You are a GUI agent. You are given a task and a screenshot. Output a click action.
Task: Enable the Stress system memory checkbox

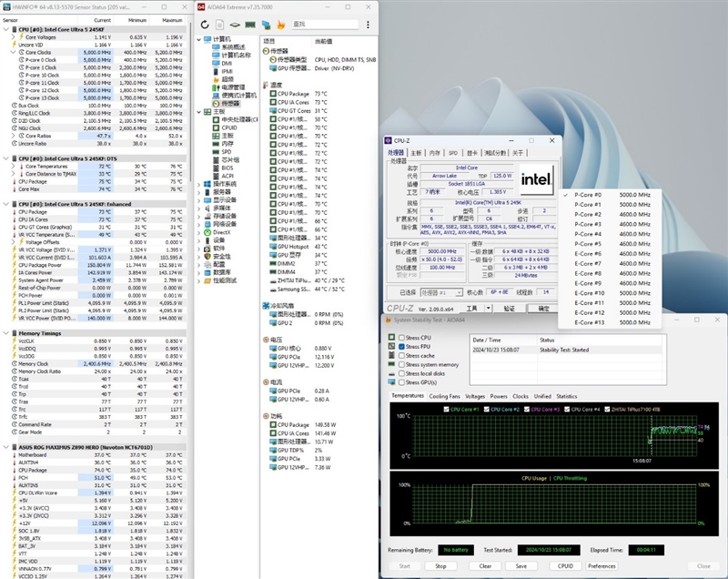point(401,364)
